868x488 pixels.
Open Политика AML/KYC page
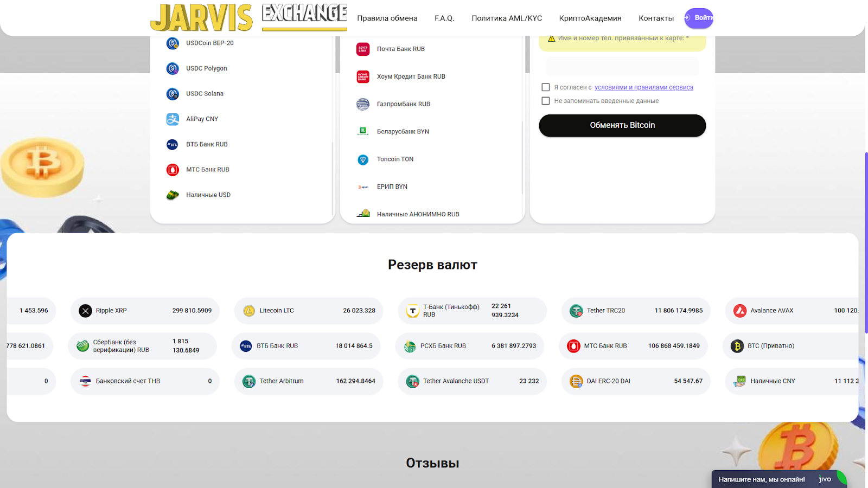pyautogui.click(x=507, y=18)
